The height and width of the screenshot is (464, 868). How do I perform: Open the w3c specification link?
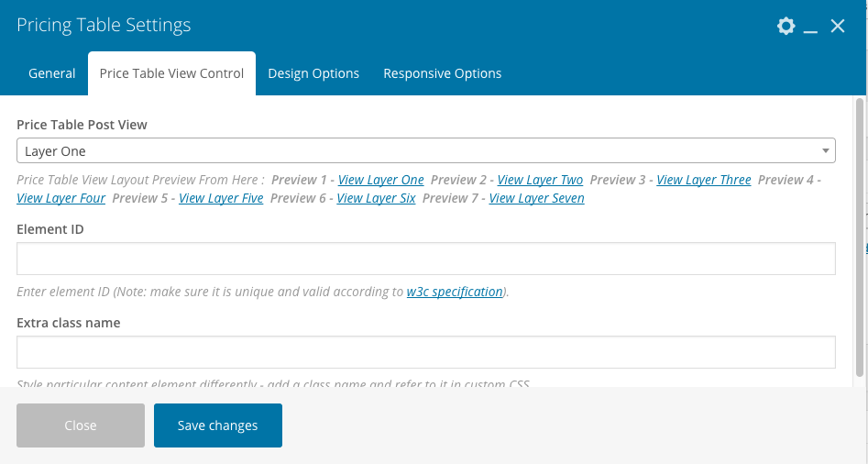[x=455, y=292]
